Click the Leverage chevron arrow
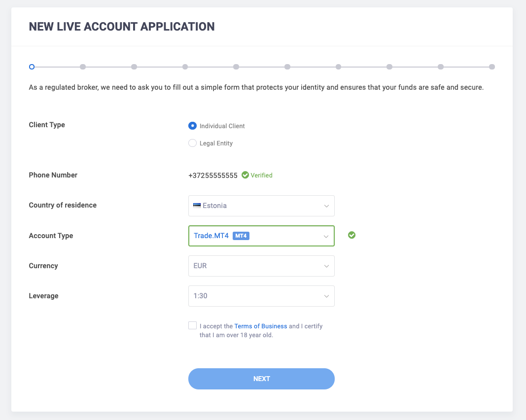Image resolution: width=526 pixels, height=420 pixels. tap(326, 296)
